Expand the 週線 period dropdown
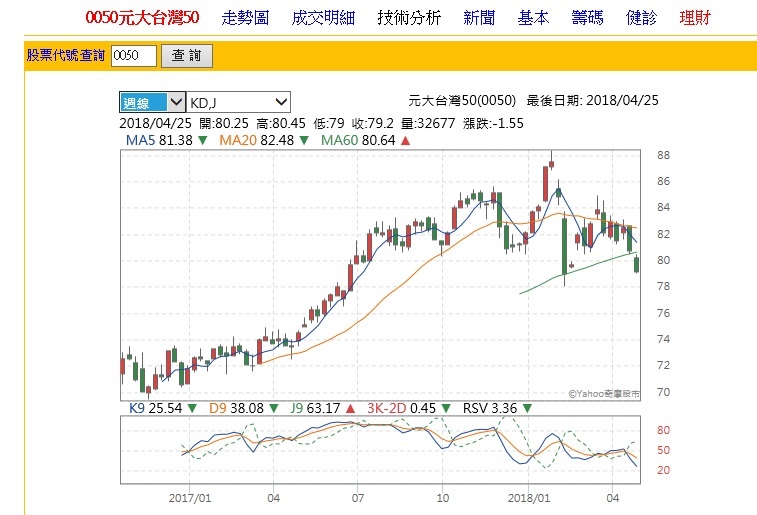The width and height of the screenshot is (757, 515). 152,102
